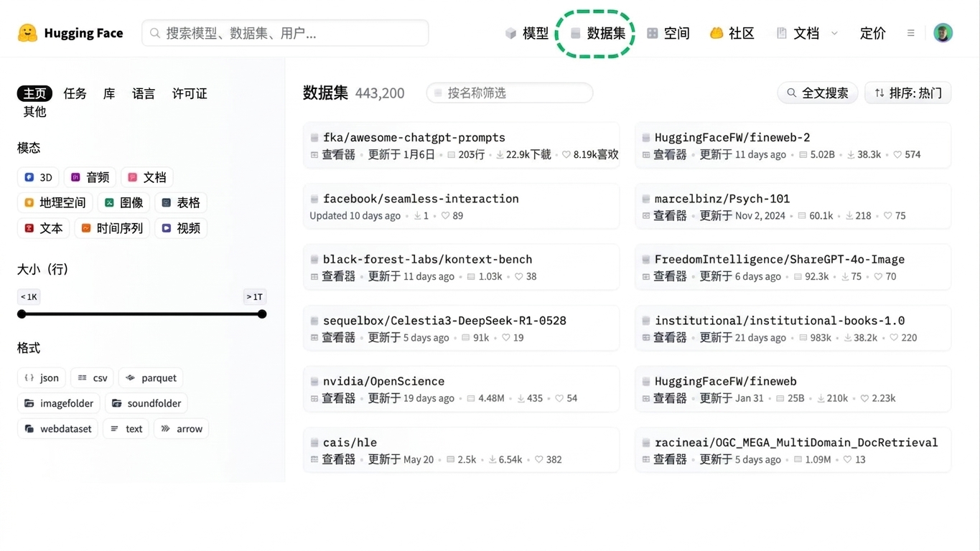Screen dimensions: 980x551
Task: Switch to the 任务 filter tab
Action: [75, 93]
